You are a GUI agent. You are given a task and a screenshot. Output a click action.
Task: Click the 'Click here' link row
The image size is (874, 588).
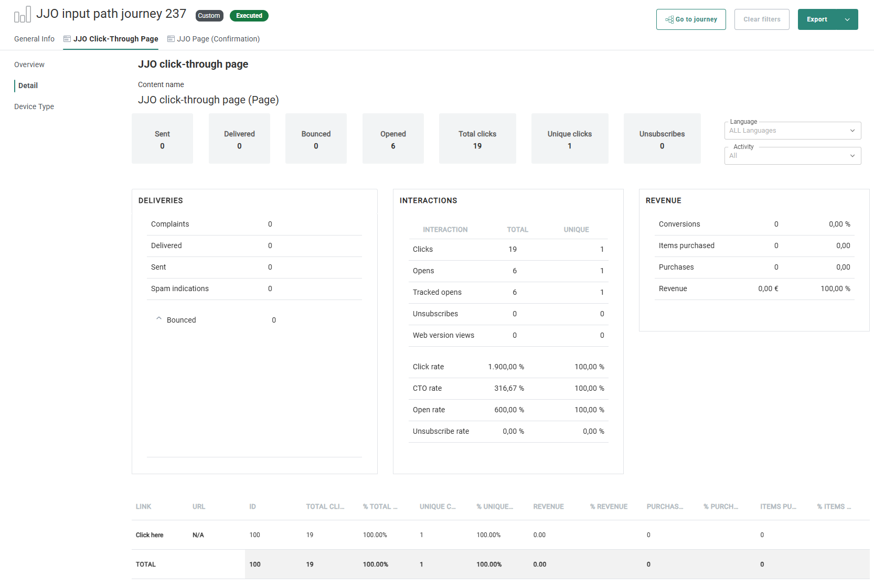pyautogui.click(x=150, y=535)
